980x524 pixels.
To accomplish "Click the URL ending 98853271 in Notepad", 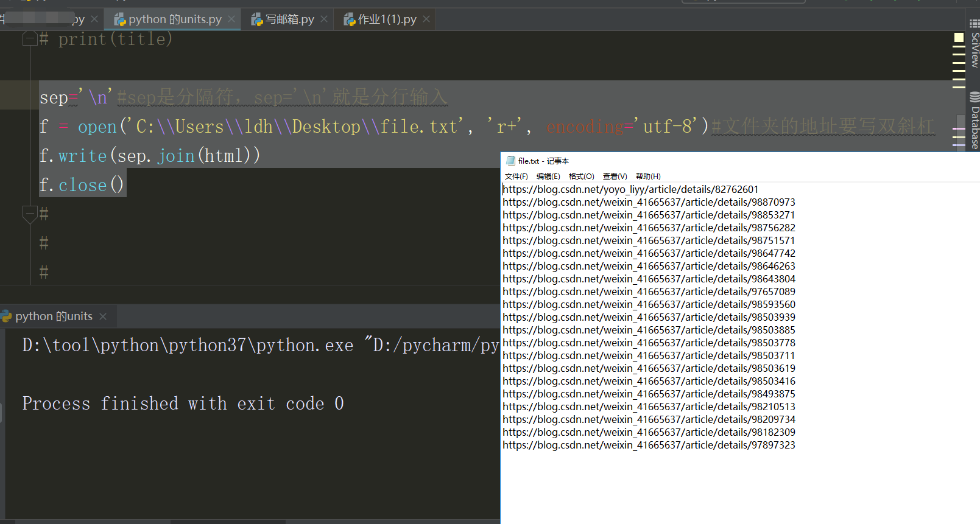I will coord(649,215).
